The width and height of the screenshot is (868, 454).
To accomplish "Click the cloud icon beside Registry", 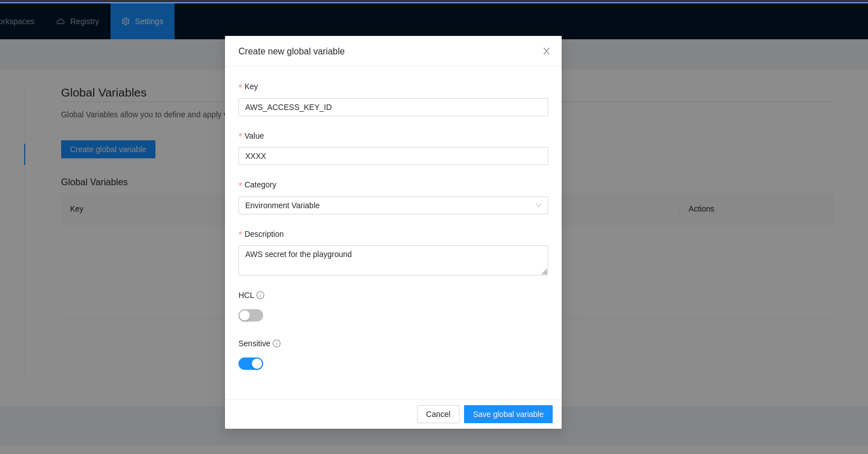I will (61, 21).
